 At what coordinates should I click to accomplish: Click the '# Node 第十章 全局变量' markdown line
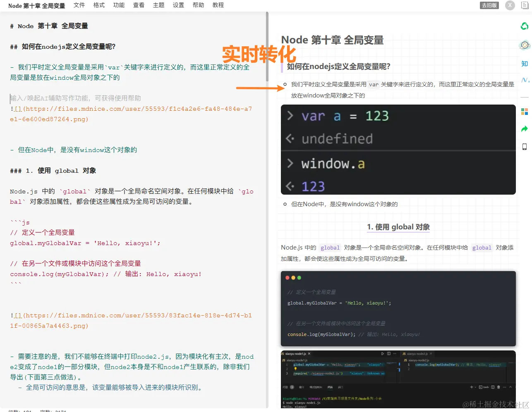pyautogui.click(x=49, y=26)
